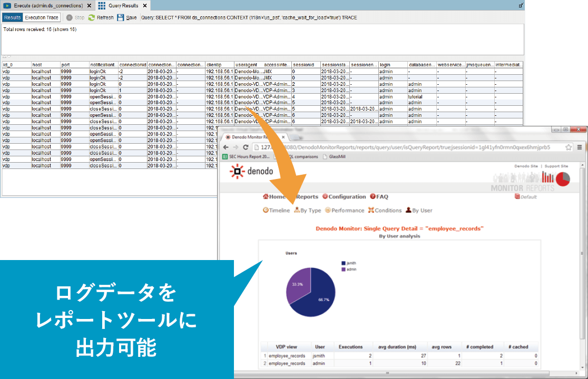588x379 pixels.
Task: Minimize the browser window
Action: coord(556,129)
